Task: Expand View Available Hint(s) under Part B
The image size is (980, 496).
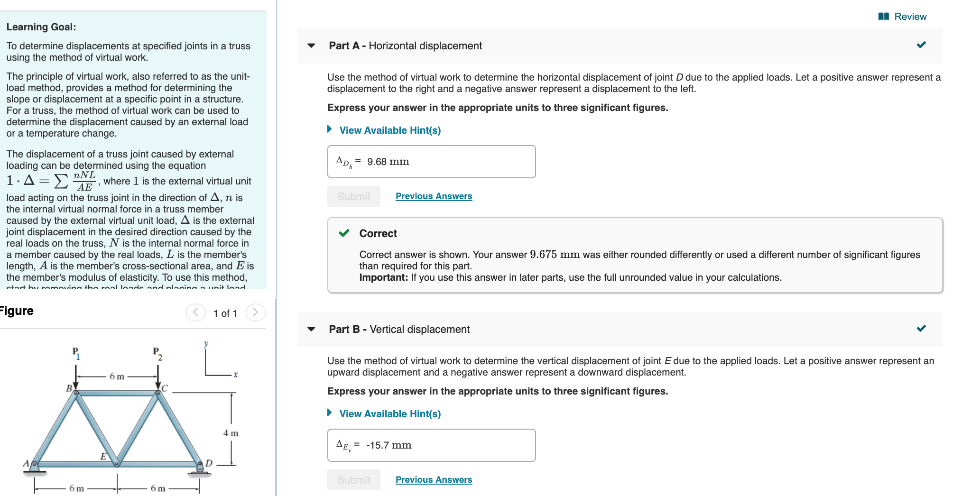Action: [x=389, y=413]
